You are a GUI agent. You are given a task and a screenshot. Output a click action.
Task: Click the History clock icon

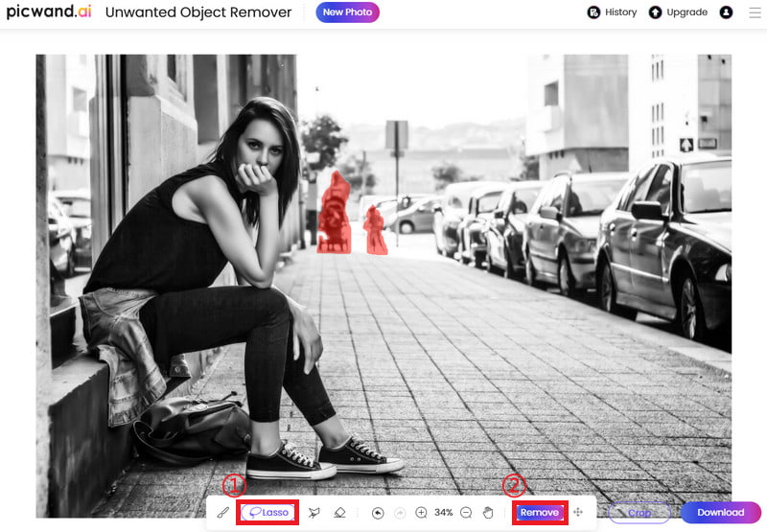pos(593,12)
